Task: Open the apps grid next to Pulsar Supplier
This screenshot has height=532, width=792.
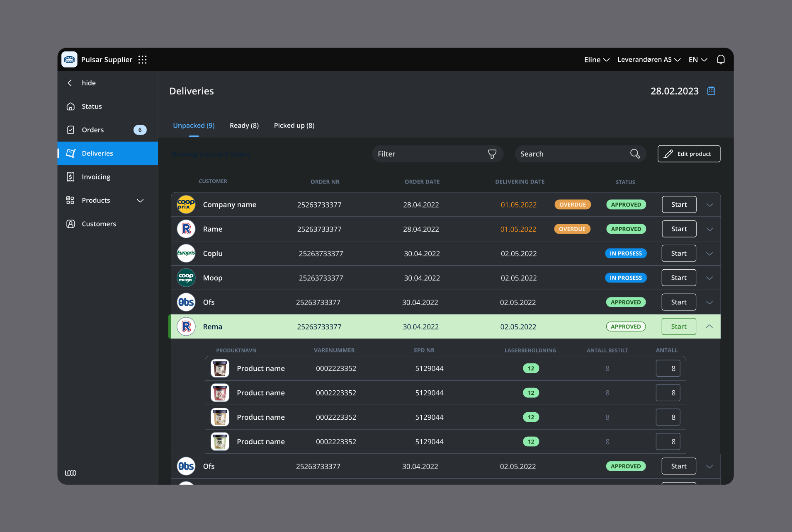Action: pos(143,59)
